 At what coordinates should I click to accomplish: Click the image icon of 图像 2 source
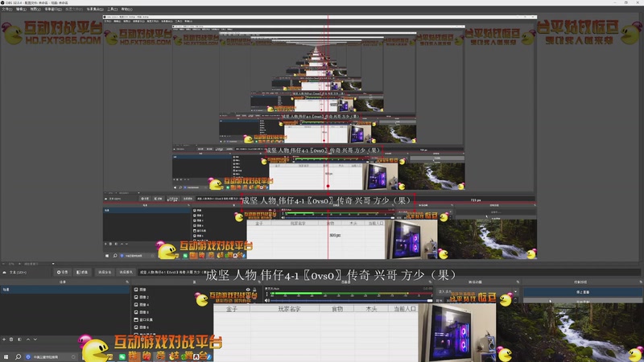[x=136, y=297]
